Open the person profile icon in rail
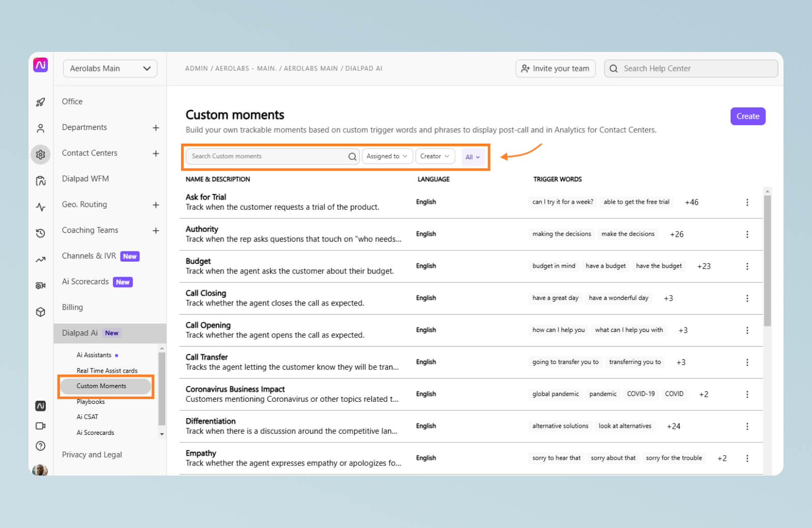 point(41,128)
